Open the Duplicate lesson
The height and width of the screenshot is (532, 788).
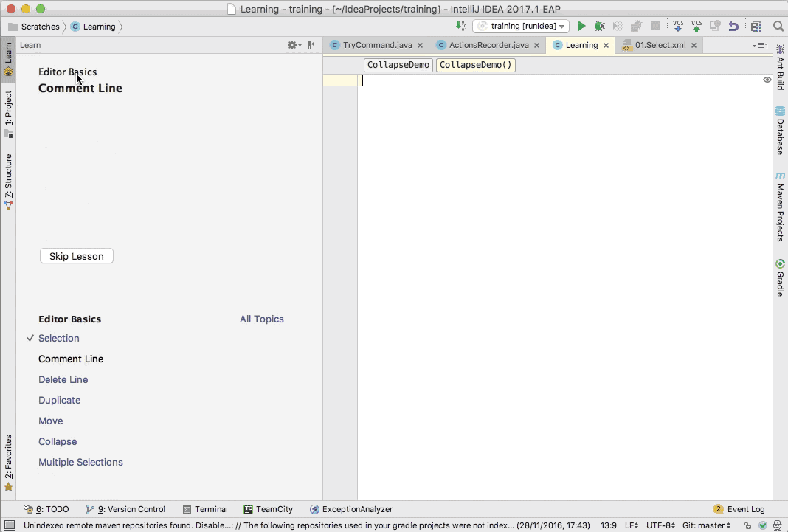(x=59, y=400)
